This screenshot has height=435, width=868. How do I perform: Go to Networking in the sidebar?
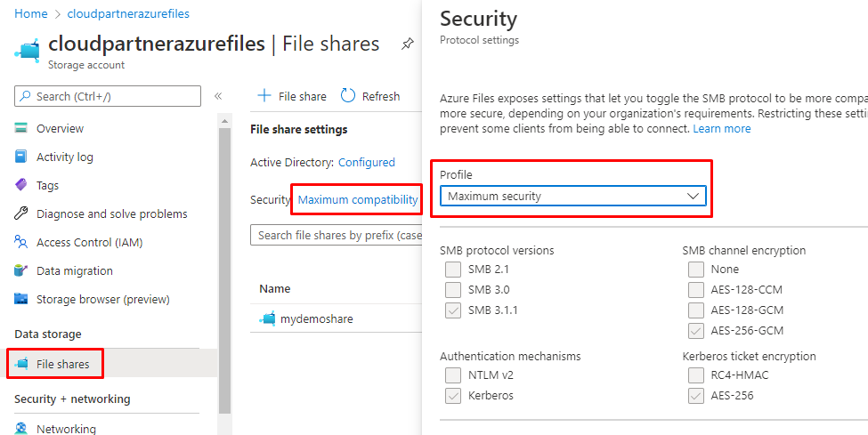pos(66,429)
